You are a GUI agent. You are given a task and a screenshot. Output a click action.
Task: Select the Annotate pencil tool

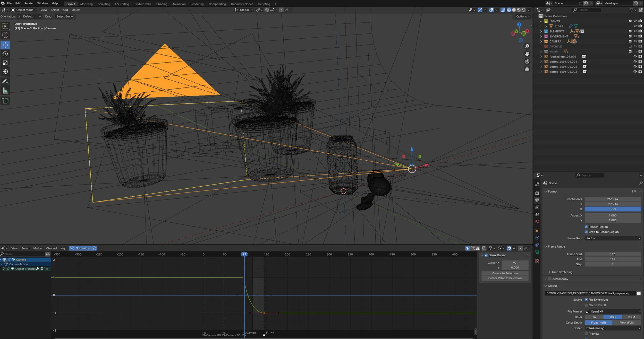click(x=5, y=82)
